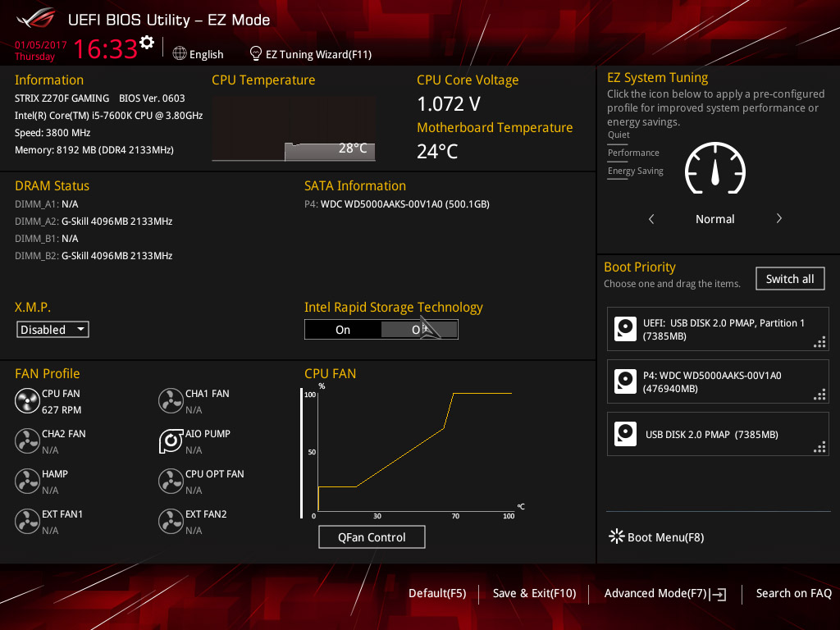Click the STRIX Z270F GAMING model name
The image size is (840, 630).
coord(62,98)
